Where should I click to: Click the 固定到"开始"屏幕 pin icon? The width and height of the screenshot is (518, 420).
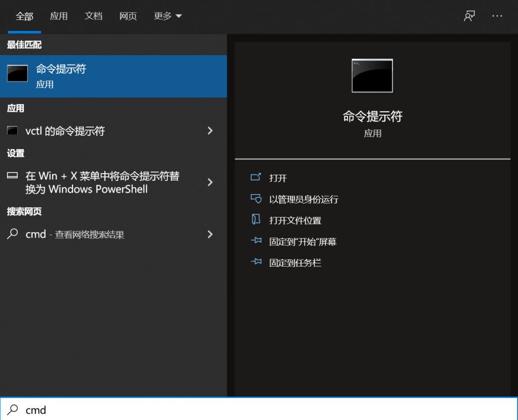point(257,241)
